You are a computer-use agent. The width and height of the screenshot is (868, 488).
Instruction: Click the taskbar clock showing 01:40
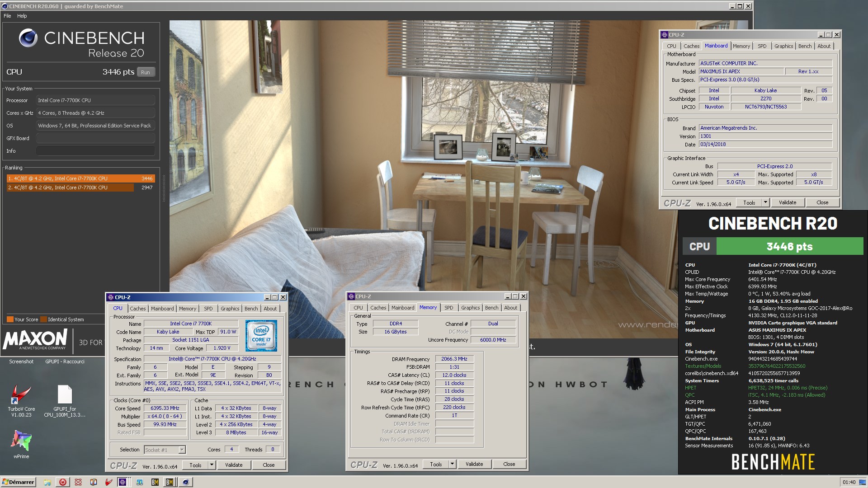[849, 482]
